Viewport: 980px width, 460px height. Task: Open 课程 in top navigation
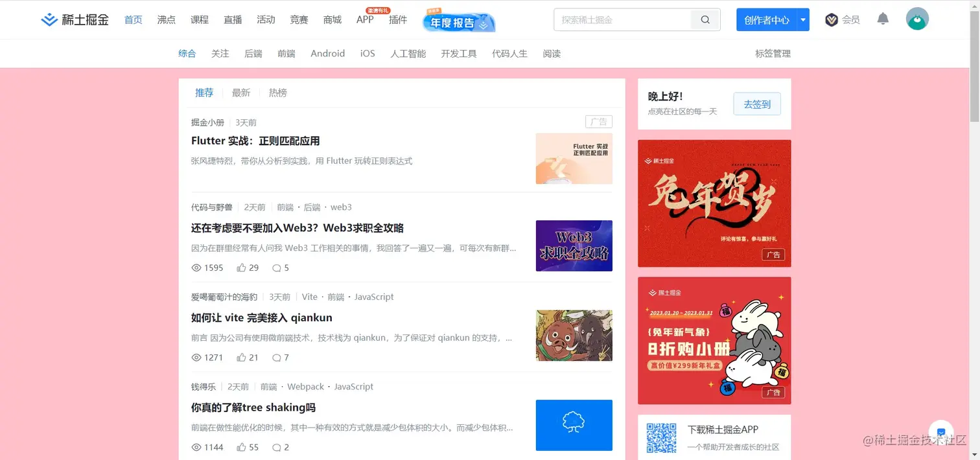pyautogui.click(x=200, y=19)
